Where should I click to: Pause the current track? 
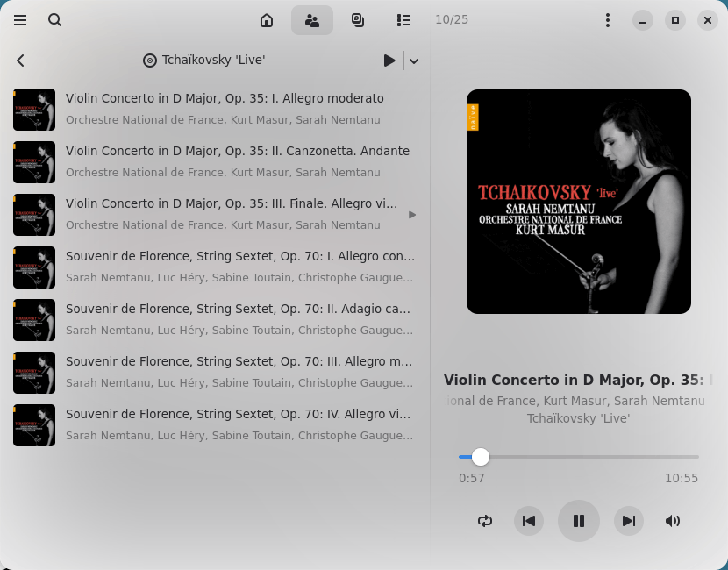tap(579, 521)
